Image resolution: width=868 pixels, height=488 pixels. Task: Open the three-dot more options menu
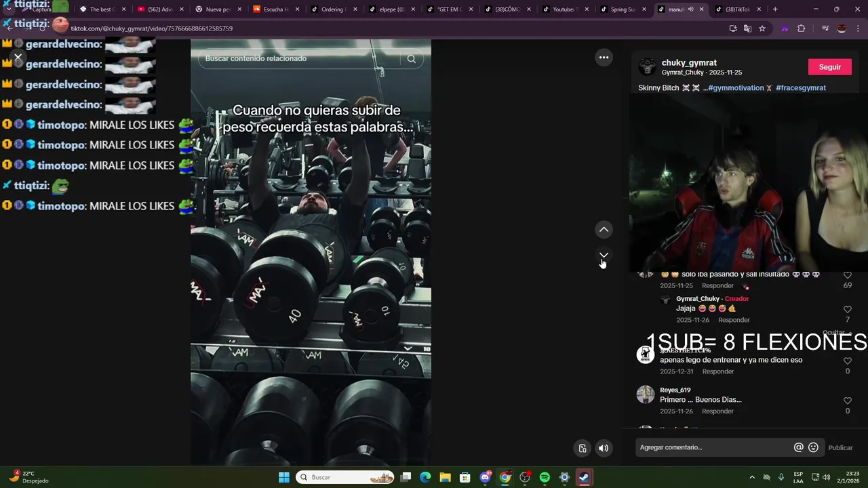pos(604,58)
